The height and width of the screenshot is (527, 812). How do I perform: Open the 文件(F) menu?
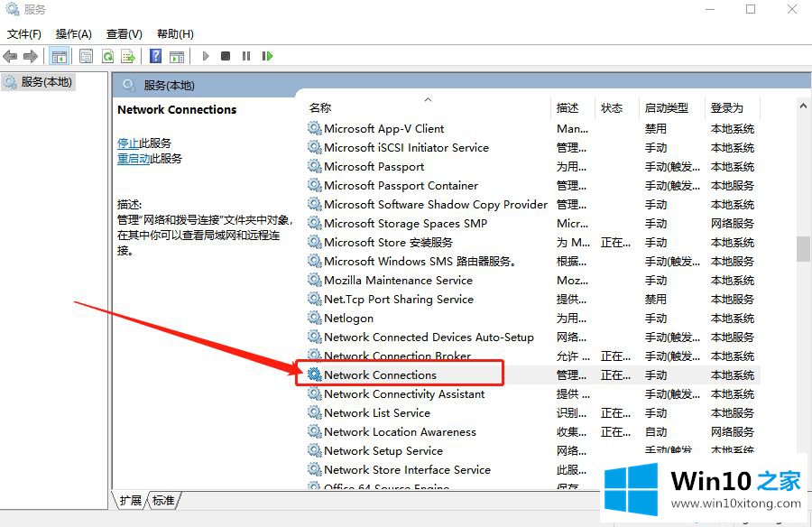point(24,34)
